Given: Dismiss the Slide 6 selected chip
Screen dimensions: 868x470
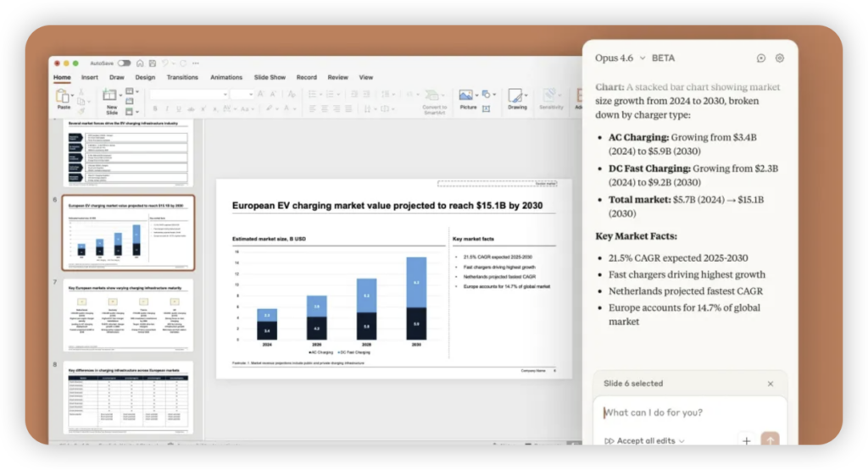Looking at the screenshot, I should [770, 384].
